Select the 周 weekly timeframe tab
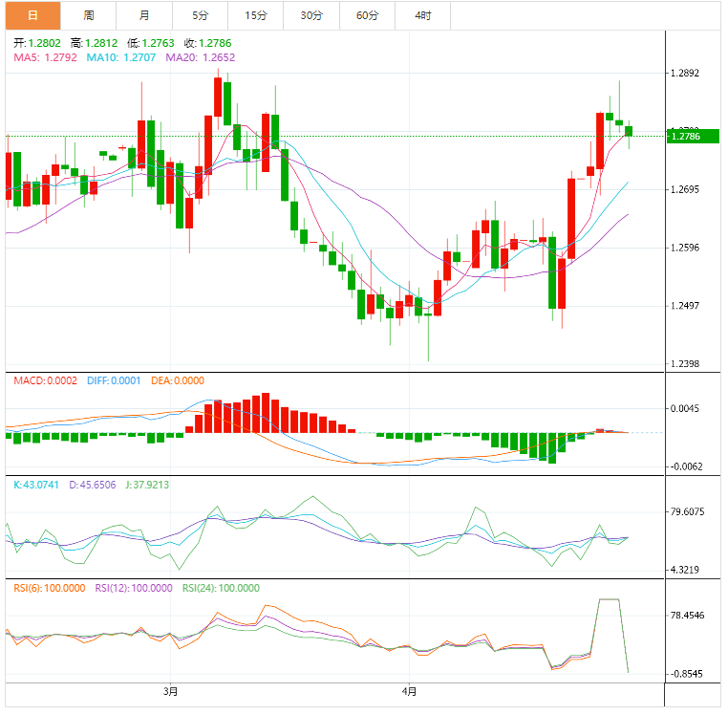 tap(88, 15)
